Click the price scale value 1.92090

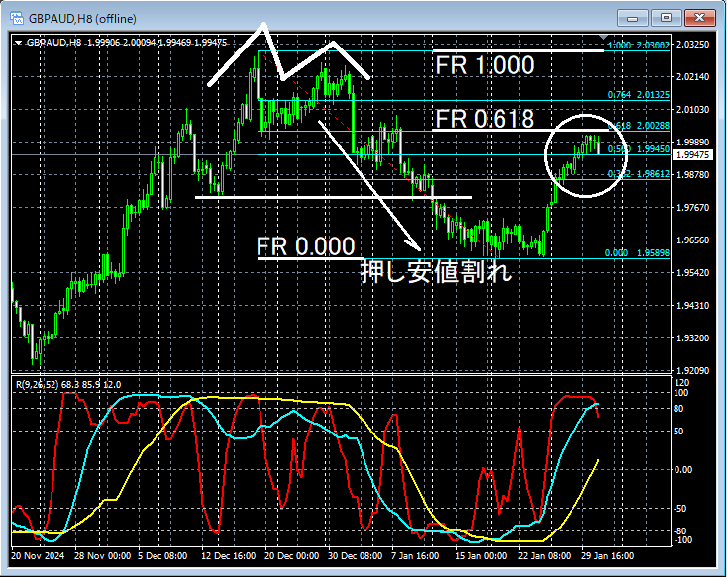[692, 370]
